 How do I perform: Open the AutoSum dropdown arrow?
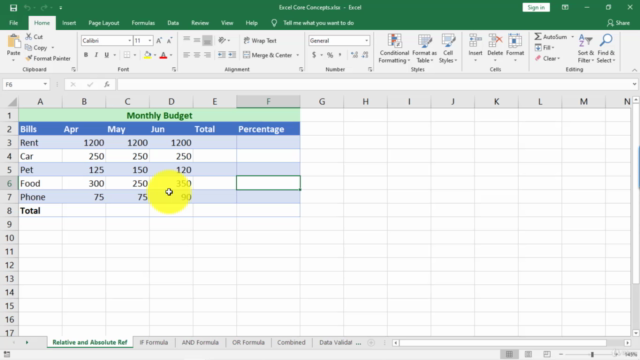(572, 37)
